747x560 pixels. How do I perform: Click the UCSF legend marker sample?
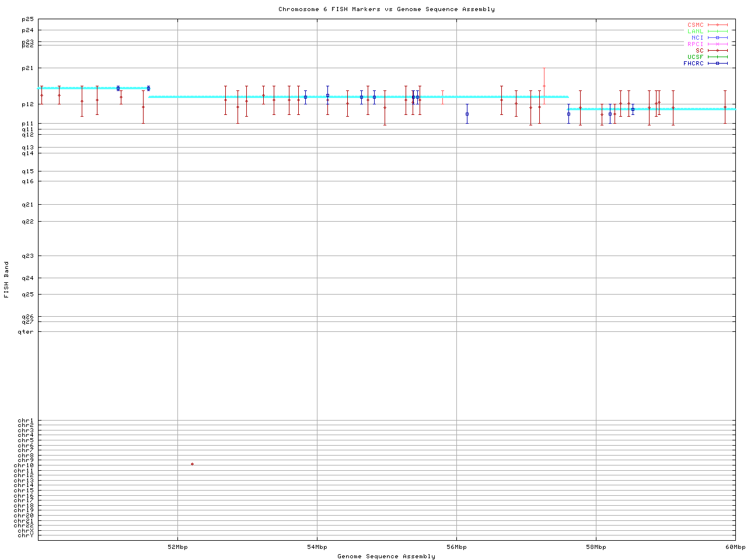[717, 57]
